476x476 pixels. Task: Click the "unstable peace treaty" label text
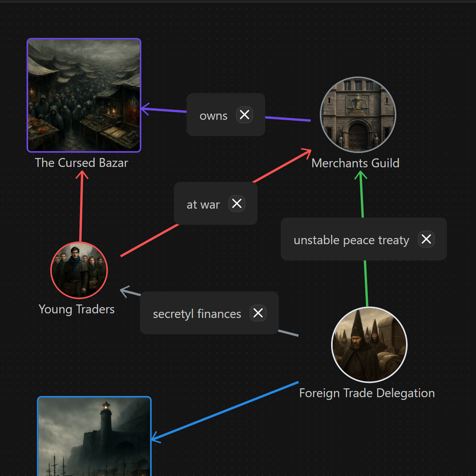coord(351,240)
